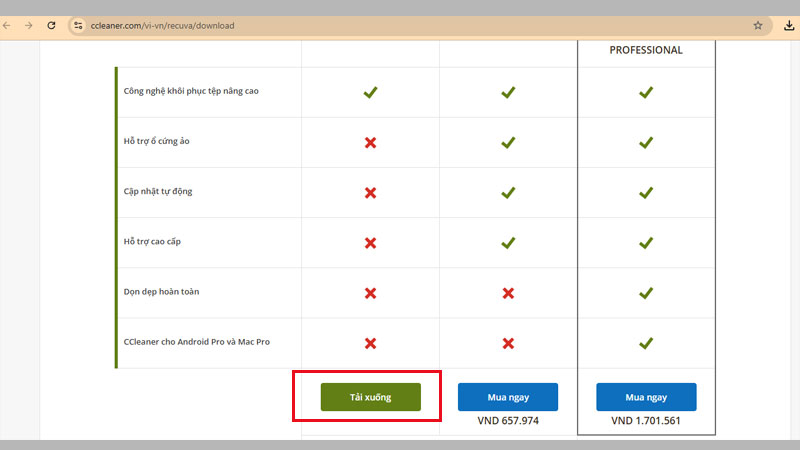This screenshot has height=450, width=800.
Task: Click the red cross in Hỗ trợ ổ cứng ảo row
Action: tap(370, 143)
